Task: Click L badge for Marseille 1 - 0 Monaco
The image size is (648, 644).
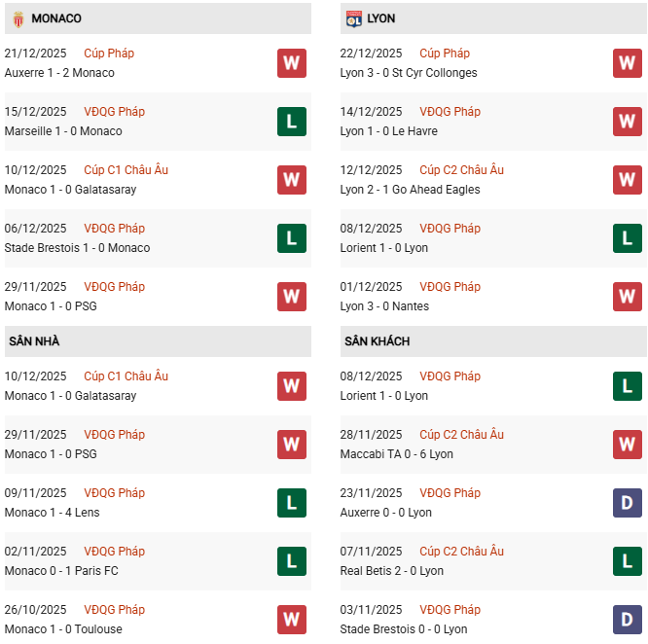Action: pyautogui.click(x=291, y=122)
